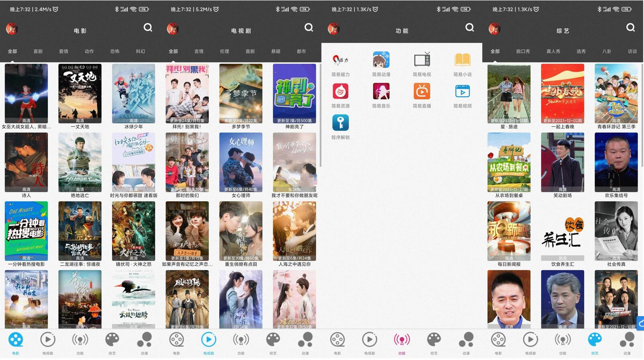Viewport: 644px width, 360px height.
Task: Select the 科幻 movie category tab
Action: (141, 51)
